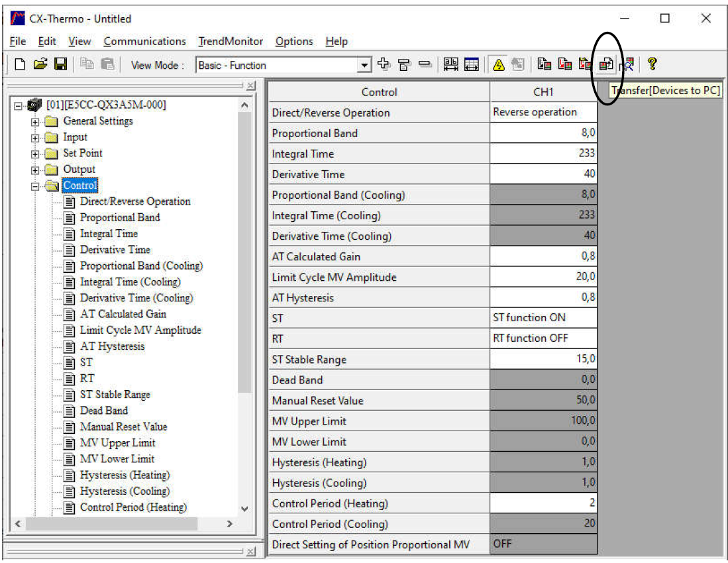Click the ST Stable Range value 15,0 cell
This screenshot has height=563, width=728.
point(543,359)
